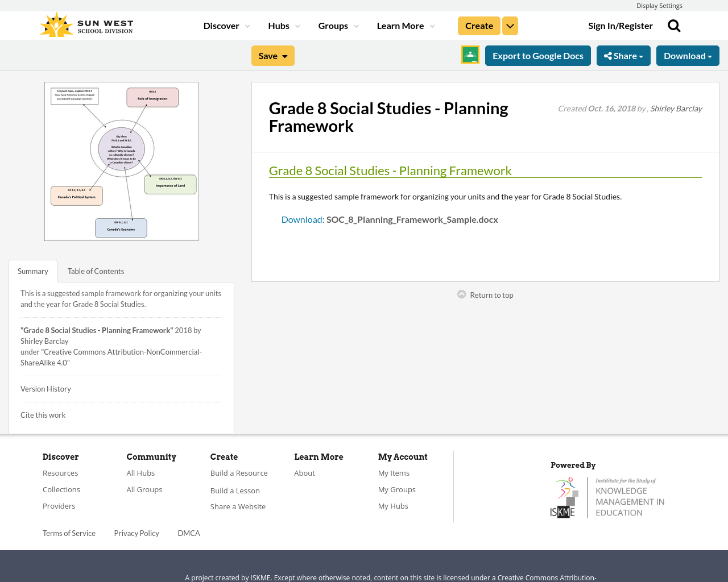728x582 pixels.
Task: Expand the Save dropdown arrow
Action: (x=284, y=55)
